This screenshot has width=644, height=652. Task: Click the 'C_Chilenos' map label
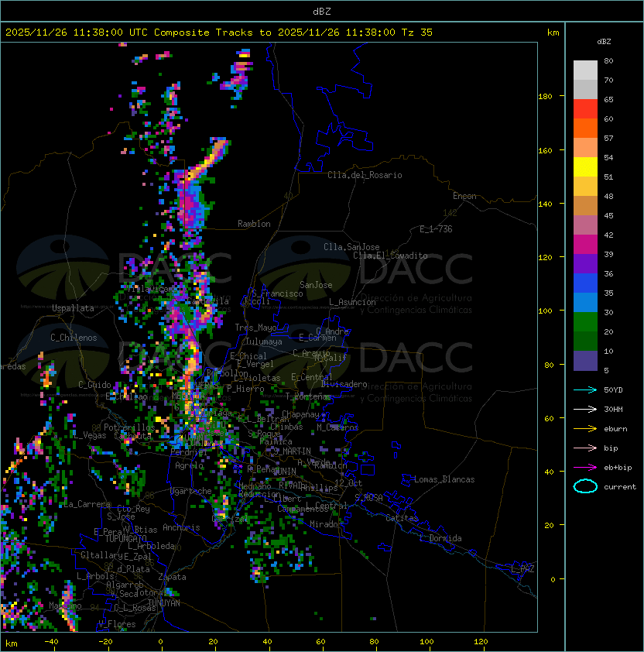point(74,338)
